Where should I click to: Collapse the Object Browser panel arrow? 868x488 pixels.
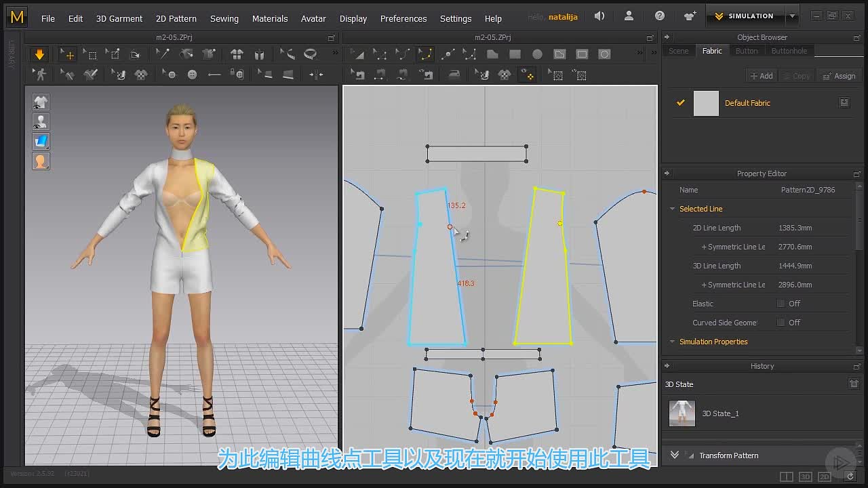[667, 37]
